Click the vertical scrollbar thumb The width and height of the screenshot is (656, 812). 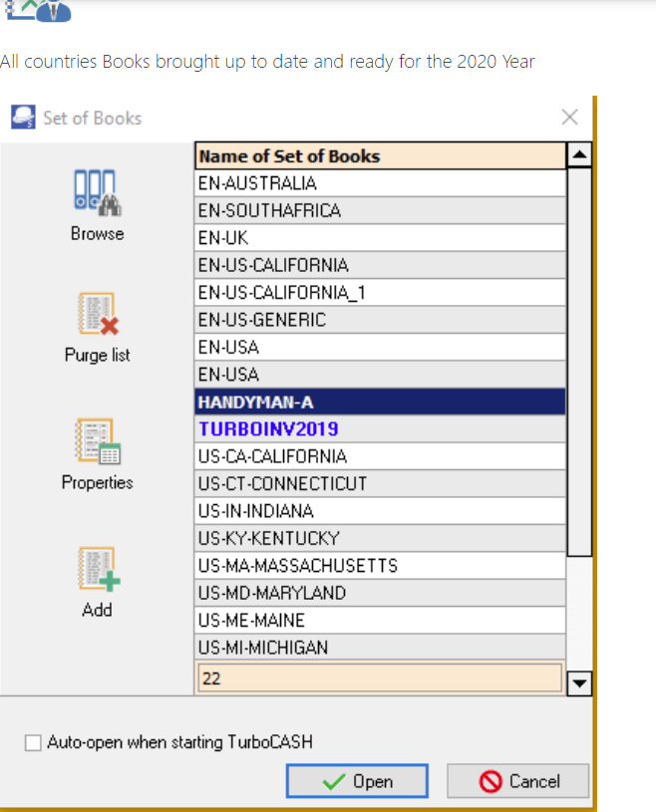coord(579,362)
